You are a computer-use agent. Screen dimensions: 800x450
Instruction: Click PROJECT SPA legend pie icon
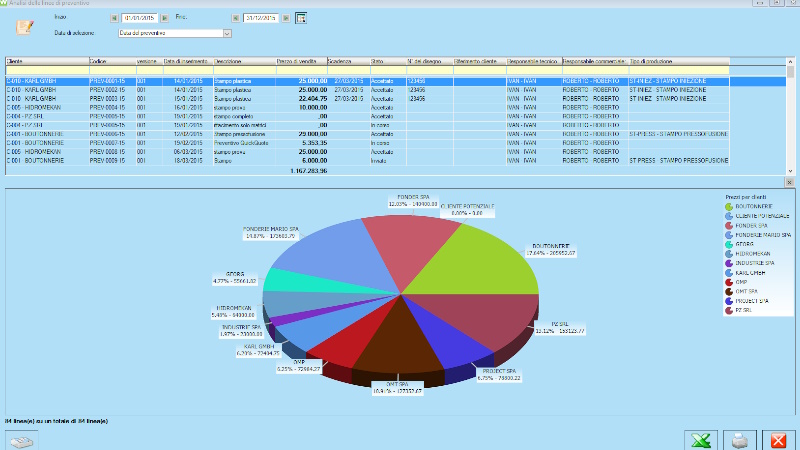coord(729,301)
